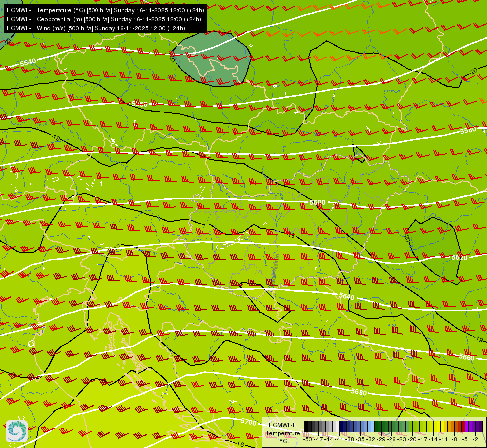
Task: Click the 5540 geopotential contour label
Action: [x=28, y=63]
